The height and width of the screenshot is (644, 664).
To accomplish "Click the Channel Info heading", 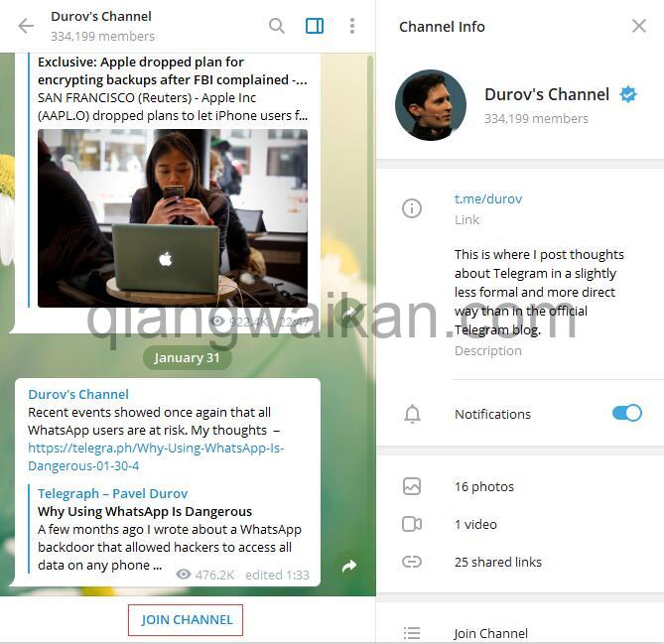I will [x=442, y=27].
